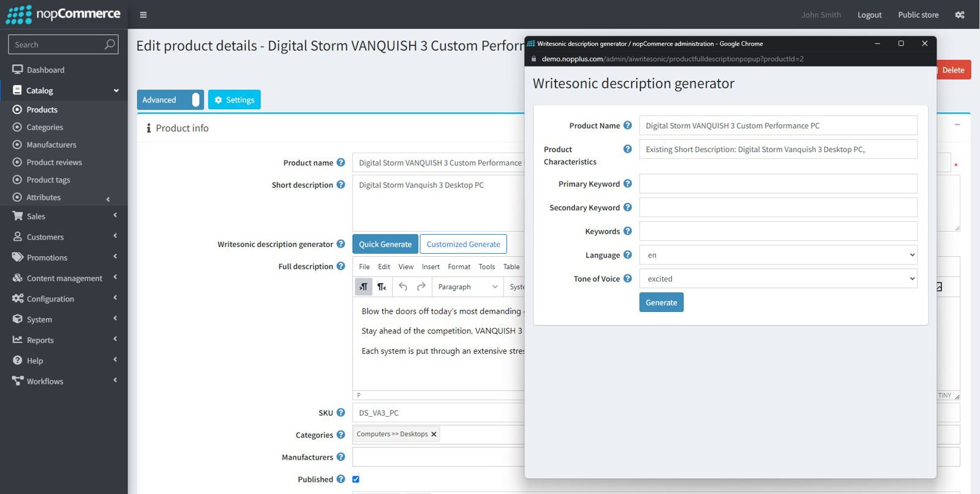
Task: Expand the Attributes submenu
Action: click(x=64, y=197)
